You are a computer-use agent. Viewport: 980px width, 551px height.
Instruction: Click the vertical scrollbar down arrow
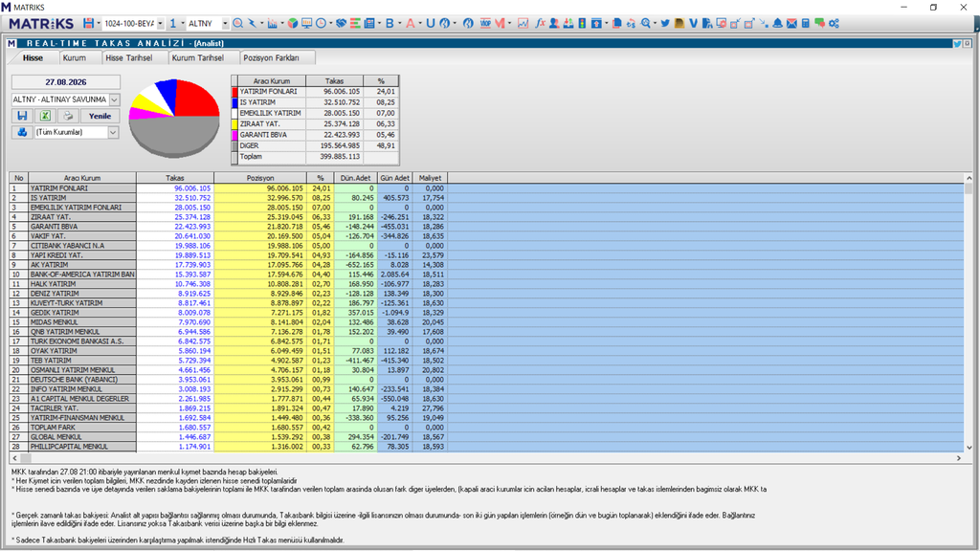tap(969, 448)
